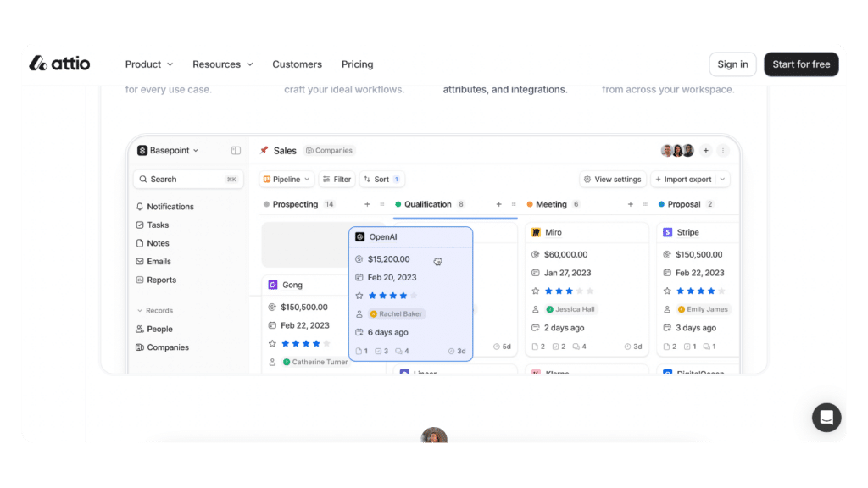Image resolution: width=868 pixels, height=488 pixels.
Task: Add a record to Prospecting column
Action: (x=367, y=204)
